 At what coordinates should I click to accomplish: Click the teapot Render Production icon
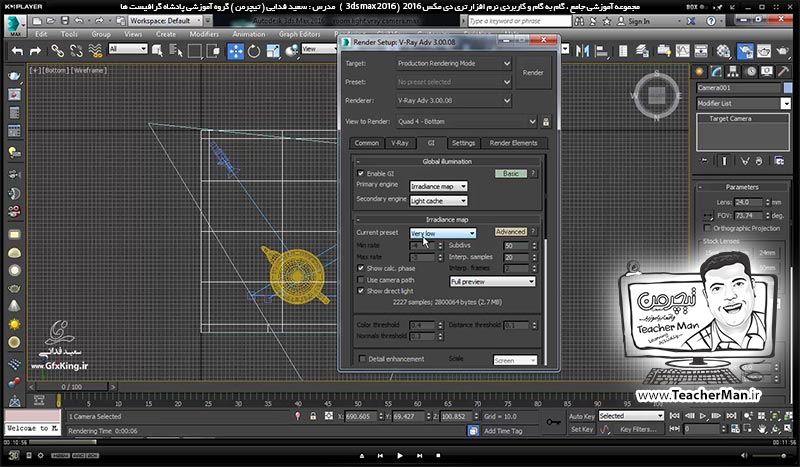(782, 51)
